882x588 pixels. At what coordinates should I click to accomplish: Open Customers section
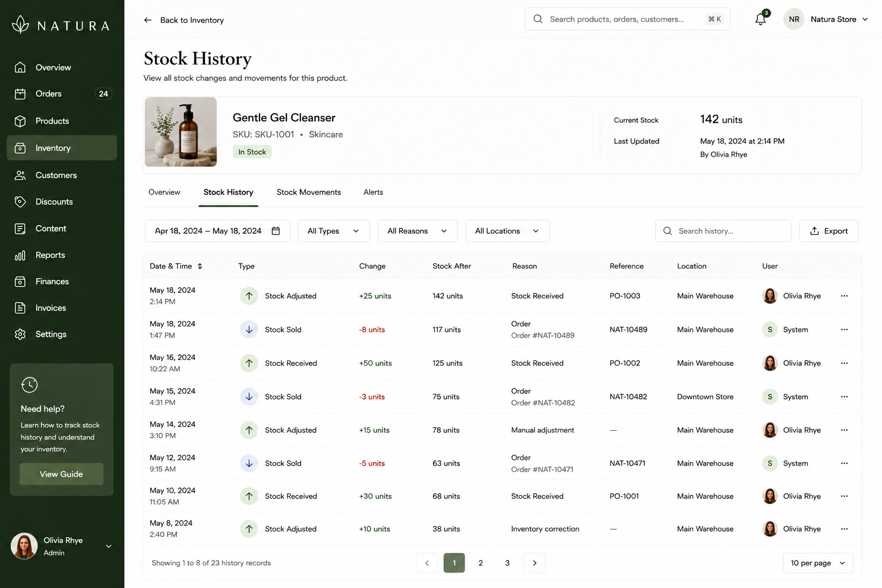(x=61, y=175)
